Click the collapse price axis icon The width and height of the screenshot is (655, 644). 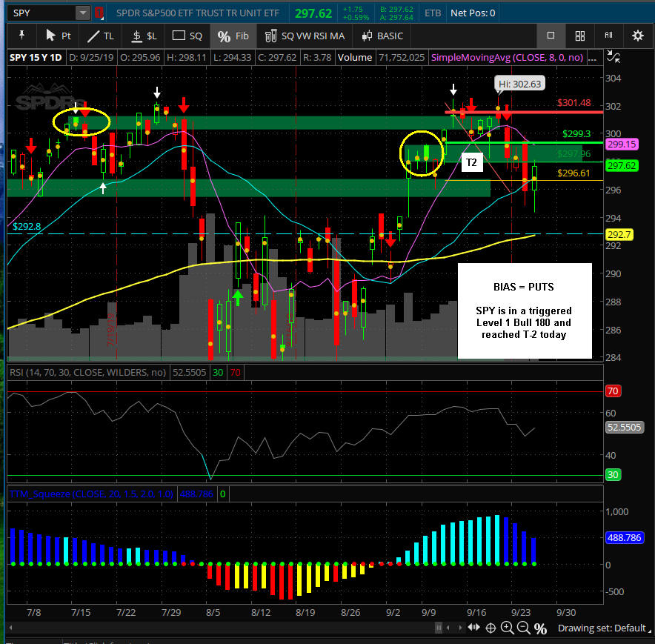(614, 56)
